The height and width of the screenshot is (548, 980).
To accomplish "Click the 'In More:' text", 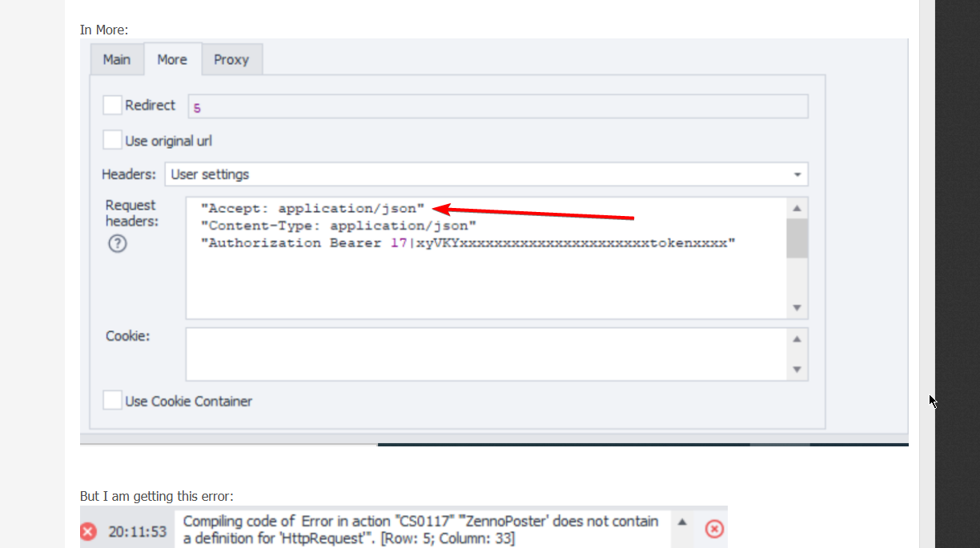I will [x=104, y=30].
